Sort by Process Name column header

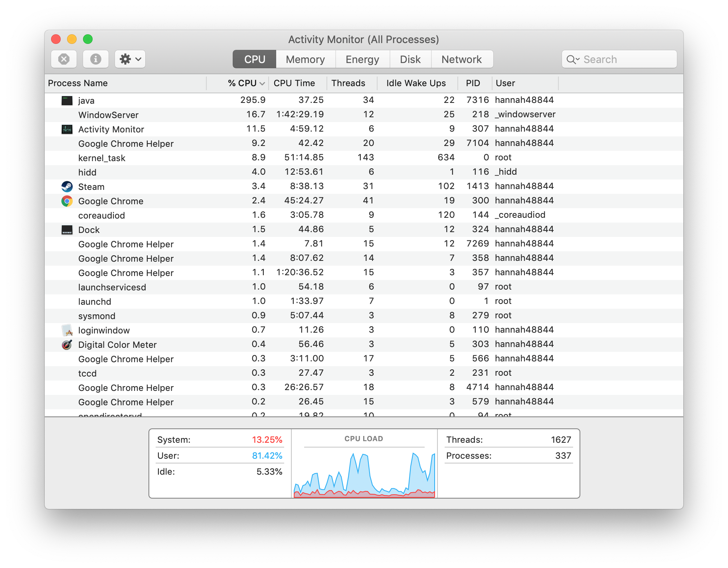click(125, 83)
